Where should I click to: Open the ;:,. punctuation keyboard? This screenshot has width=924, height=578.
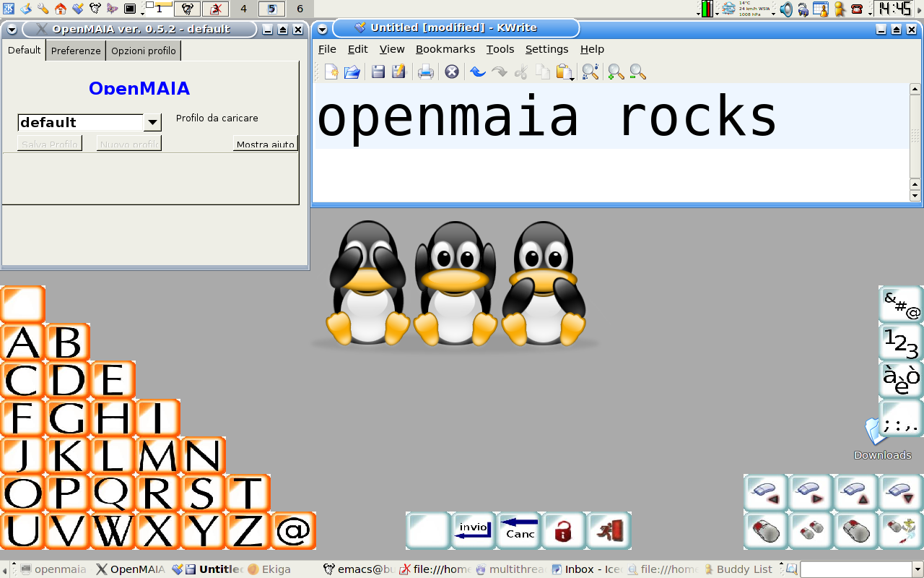click(x=902, y=418)
